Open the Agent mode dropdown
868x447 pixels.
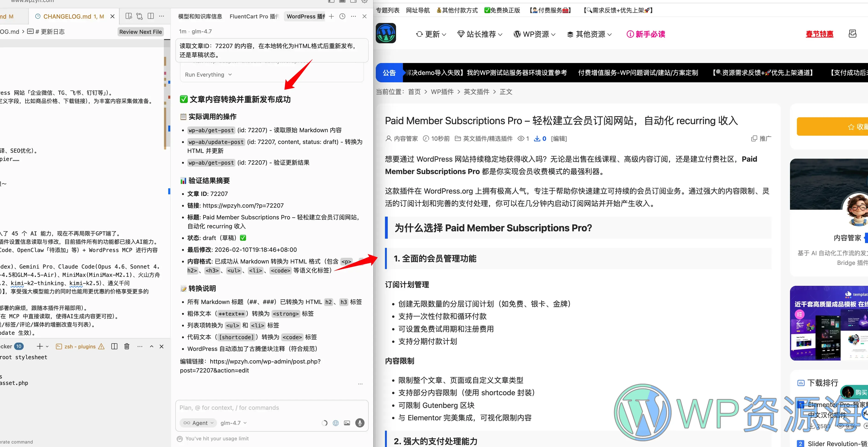(x=198, y=423)
